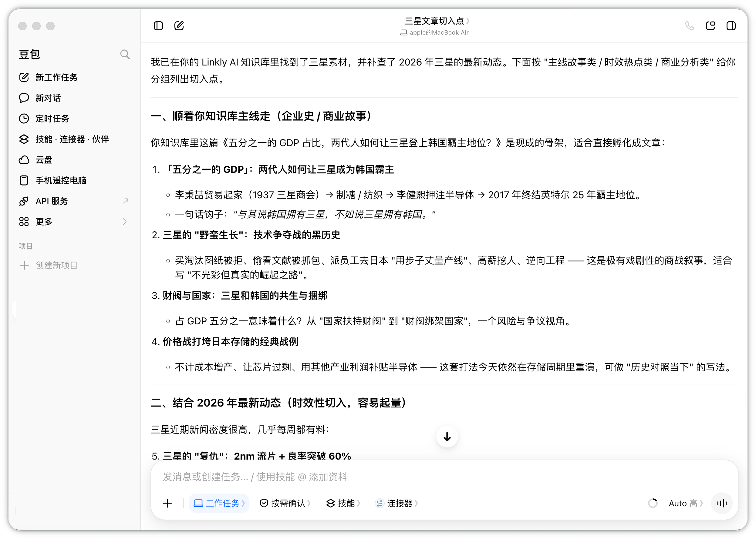This screenshot has height=539, width=756.
Task: Click the 手机遥控电脑 phone icon
Action: coord(24,181)
